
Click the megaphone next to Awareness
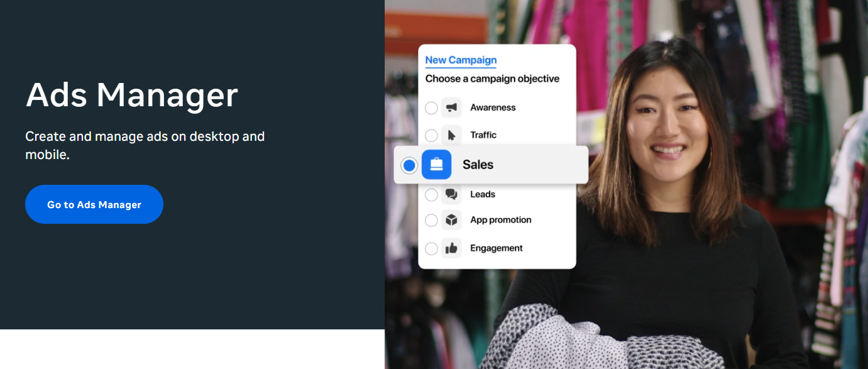pyautogui.click(x=452, y=107)
